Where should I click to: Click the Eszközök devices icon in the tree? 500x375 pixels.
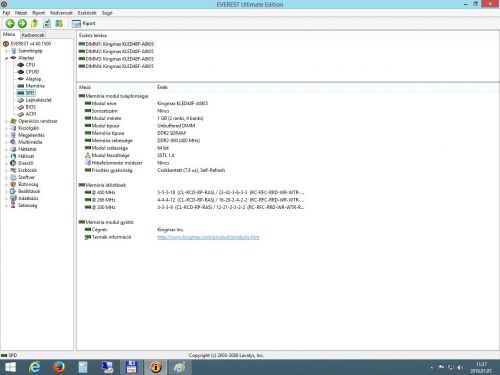(13, 170)
